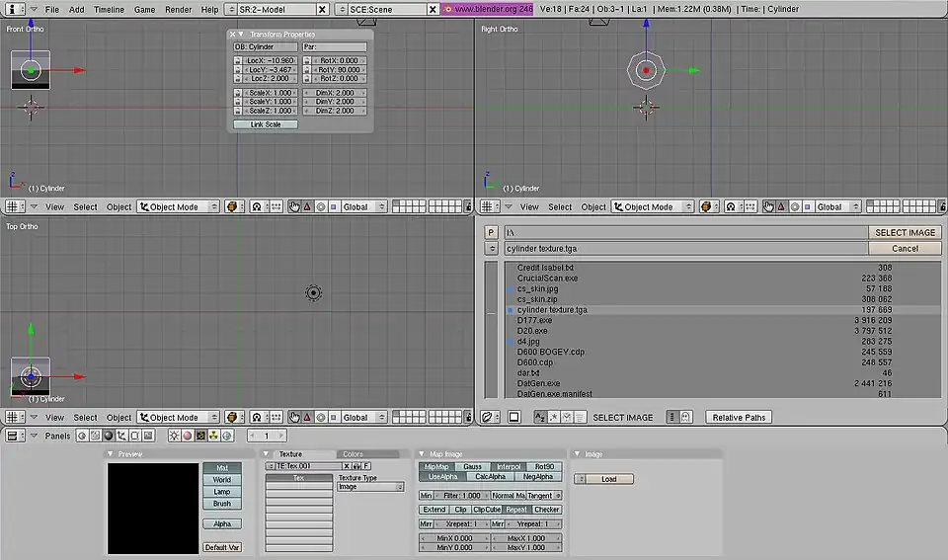Click the translate manipulator triangle in Front Ortho header
The height and width of the screenshot is (560, 948).
[x=307, y=207]
